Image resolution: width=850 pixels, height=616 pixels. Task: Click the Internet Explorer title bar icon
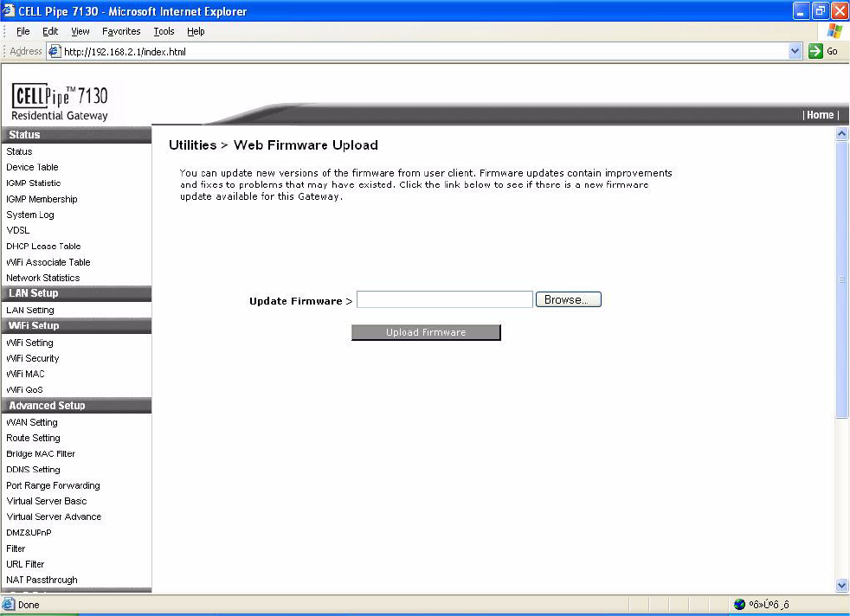click(x=8, y=10)
